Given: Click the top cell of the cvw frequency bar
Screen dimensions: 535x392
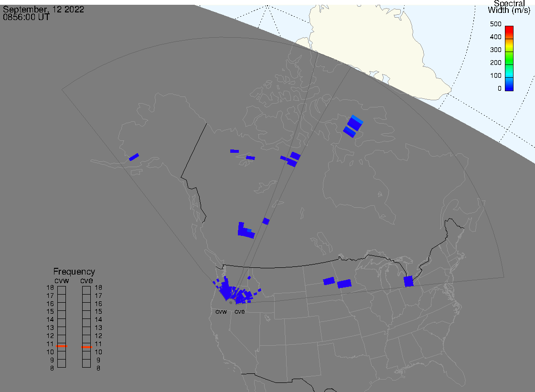Looking at the screenshot, I should pos(62,290).
